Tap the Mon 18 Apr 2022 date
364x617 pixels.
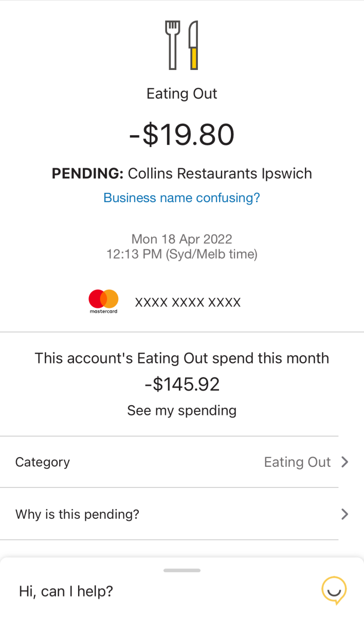click(181, 239)
